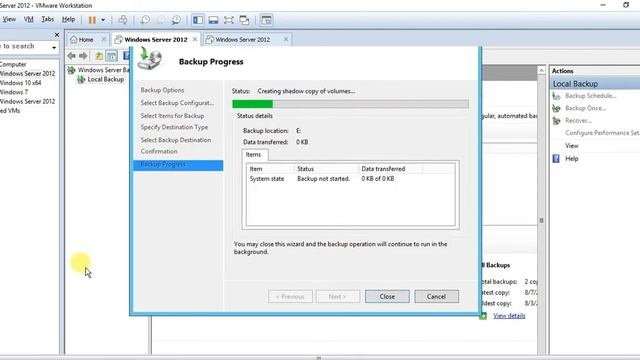Screen dimensions: 640x360
Task: Click Specify Destination Type wizard step
Action: (x=174, y=127)
